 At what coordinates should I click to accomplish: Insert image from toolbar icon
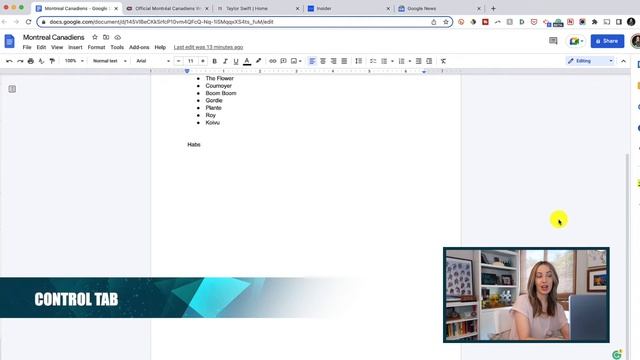[294, 61]
